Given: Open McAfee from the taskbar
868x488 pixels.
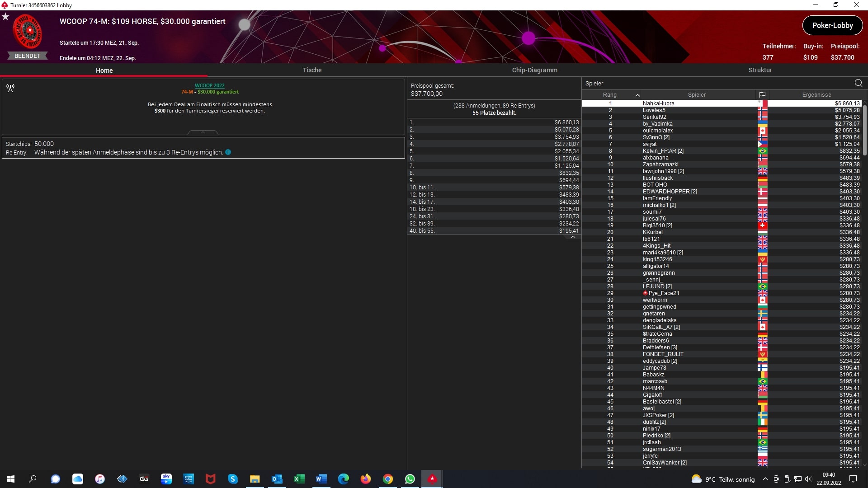Looking at the screenshot, I should [x=211, y=479].
